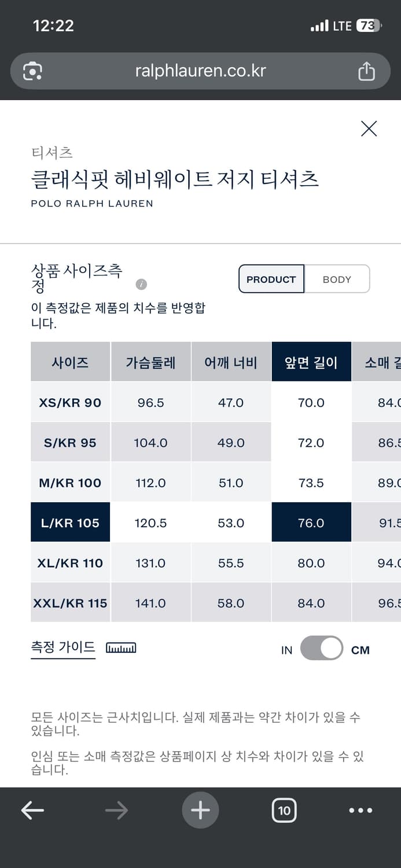
Task: Open a new tab with the plus button
Action: click(200, 810)
